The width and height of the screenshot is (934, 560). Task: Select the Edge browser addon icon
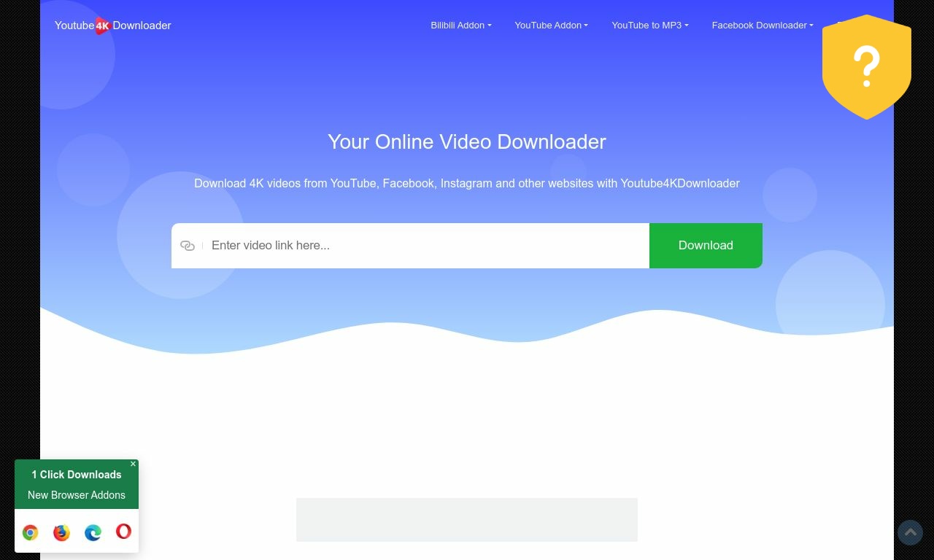pyautogui.click(x=93, y=532)
